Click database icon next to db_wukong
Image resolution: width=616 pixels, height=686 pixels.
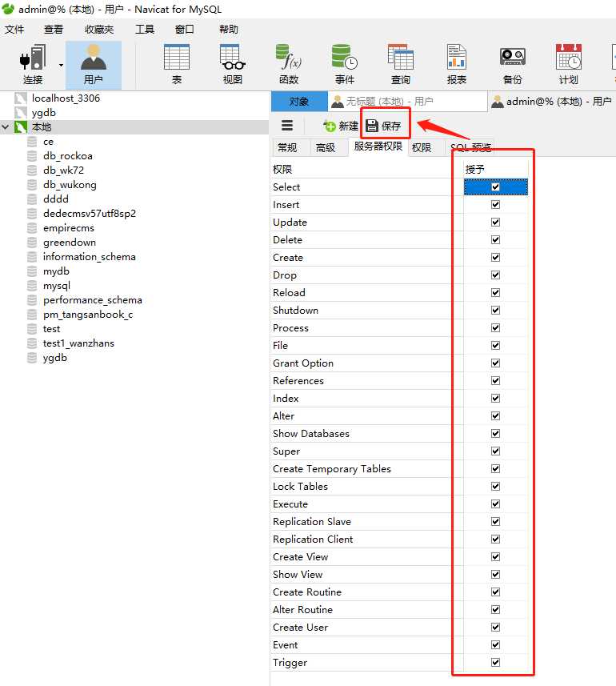32,185
